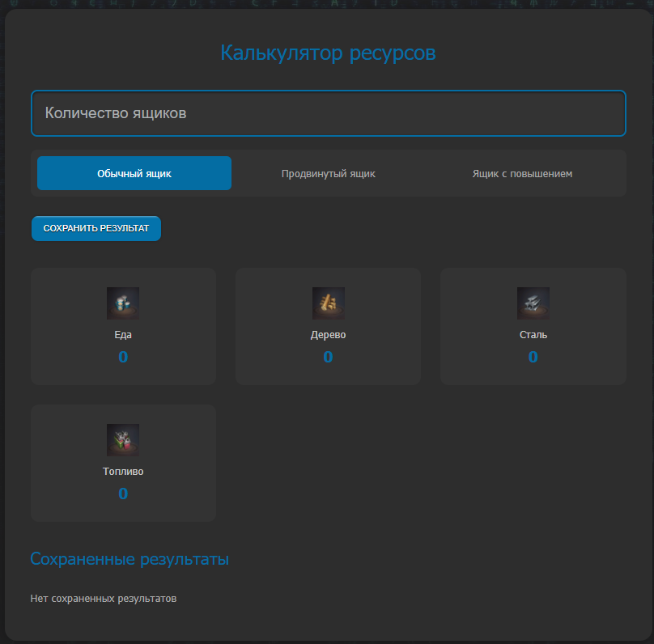Switch to the Ящик с повышением tab
Screen dimensions: 654x644
click(522, 172)
